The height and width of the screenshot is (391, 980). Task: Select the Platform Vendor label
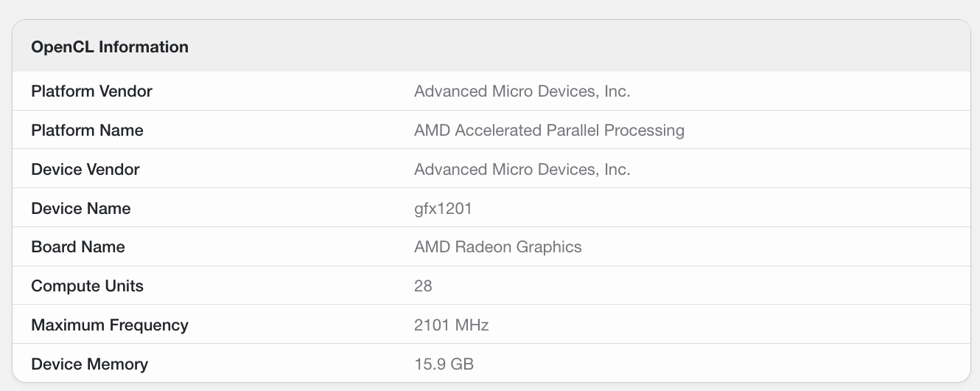coord(91,91)
